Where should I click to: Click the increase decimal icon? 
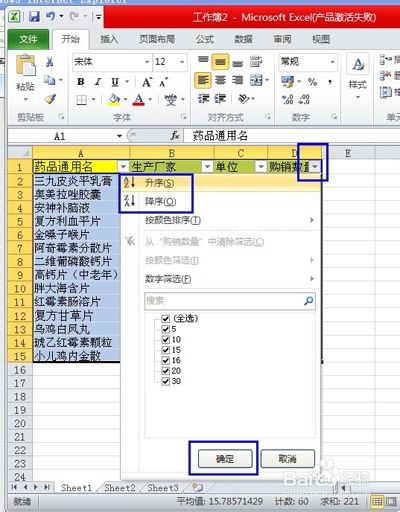288,99
